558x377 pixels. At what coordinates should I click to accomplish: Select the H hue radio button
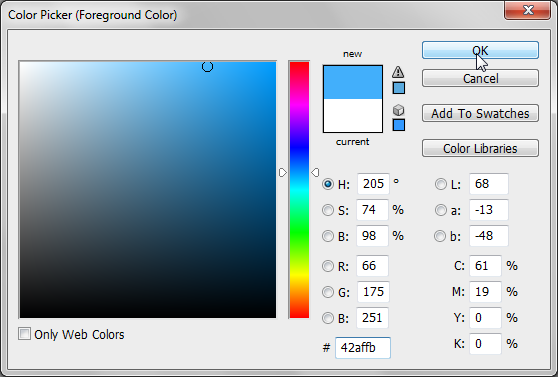click(328, 184)
